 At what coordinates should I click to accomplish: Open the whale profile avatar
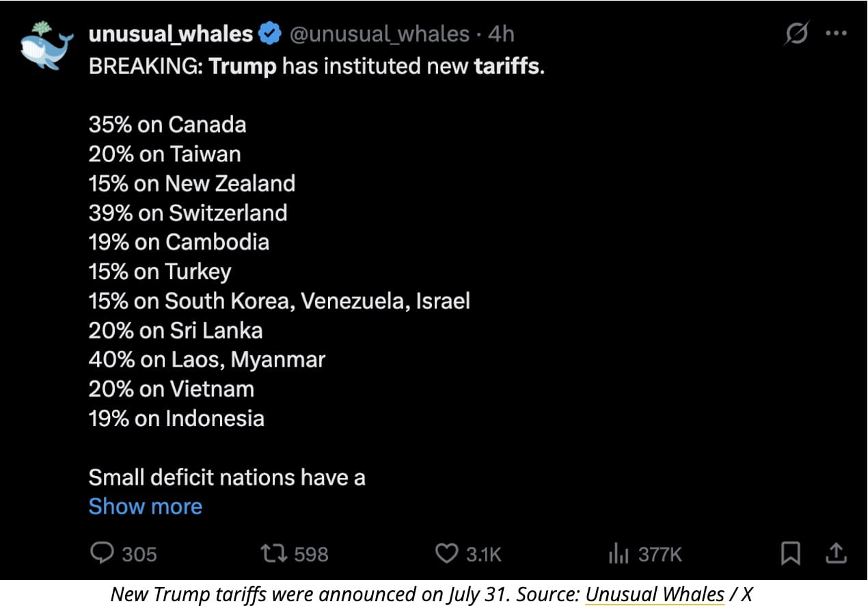(46, 46)
